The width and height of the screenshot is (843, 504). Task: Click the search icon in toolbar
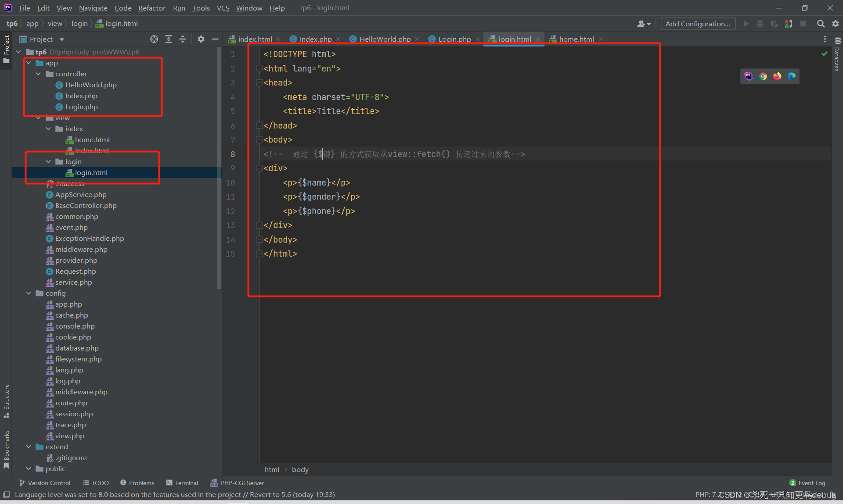(822, 24)
